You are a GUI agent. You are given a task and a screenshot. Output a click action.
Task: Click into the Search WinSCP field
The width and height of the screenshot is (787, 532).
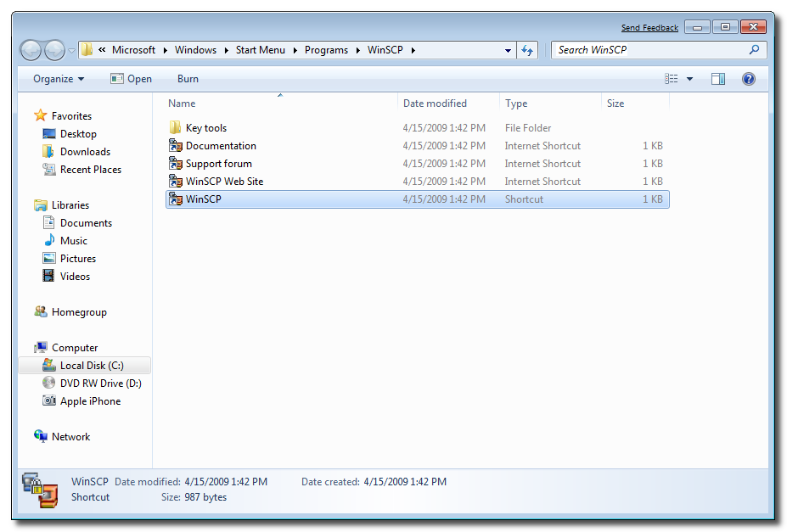[659, 50]
